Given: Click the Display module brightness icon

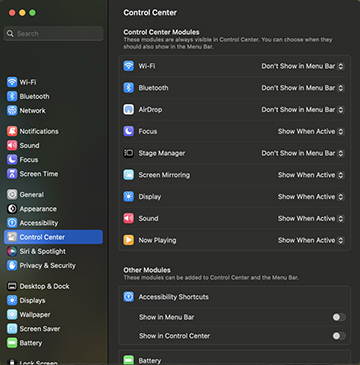Looking at the screenshot, I should (x=129, y=197).
